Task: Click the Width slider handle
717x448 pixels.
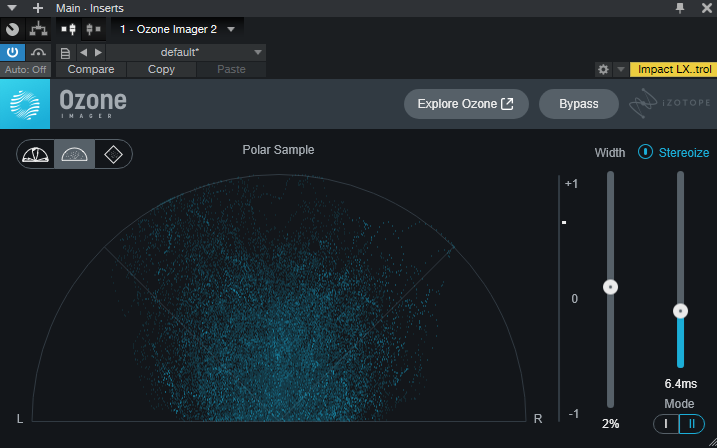Action: [610, 287]
